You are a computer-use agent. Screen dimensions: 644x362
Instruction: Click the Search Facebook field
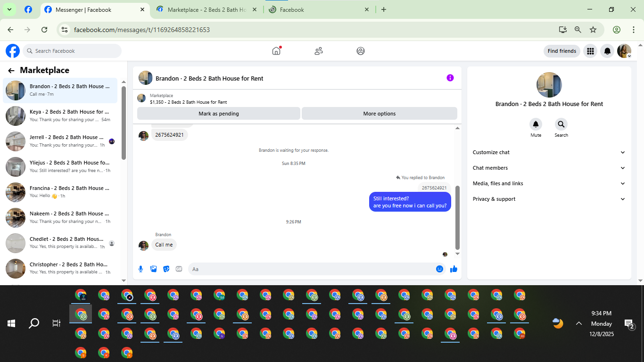coord(73,51)
